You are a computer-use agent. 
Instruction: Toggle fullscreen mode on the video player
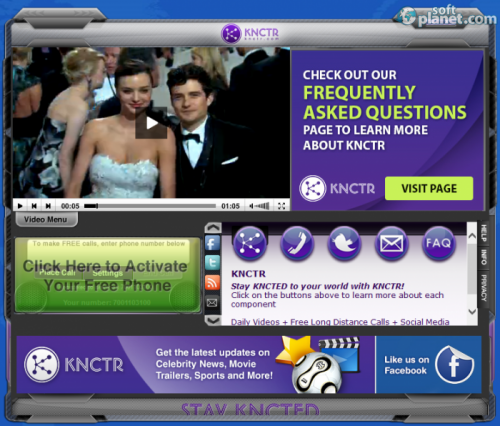coord(282,206)
